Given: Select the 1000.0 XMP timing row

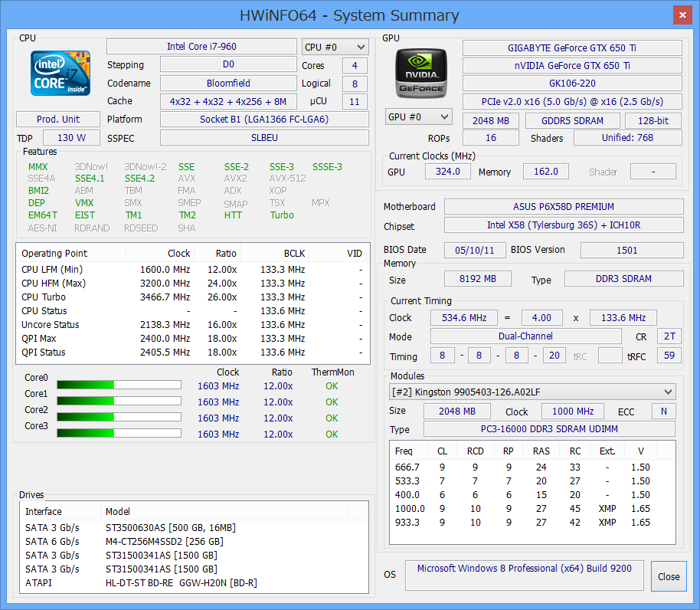Looking at the screenshot, I should coord(532,509).
